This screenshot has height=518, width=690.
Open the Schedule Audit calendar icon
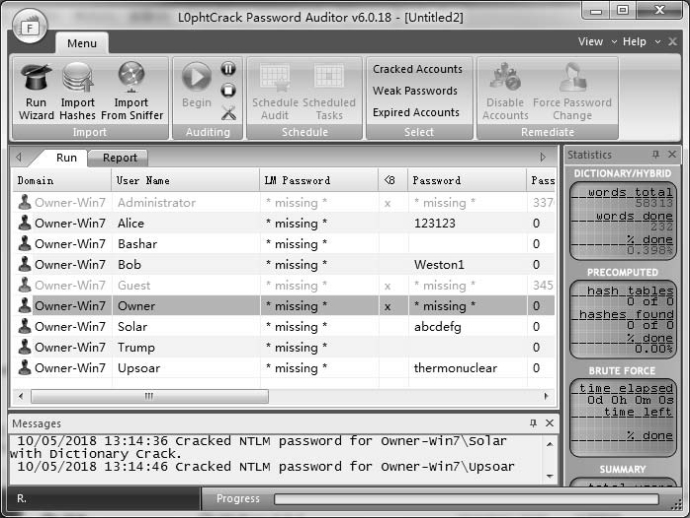click(275, 78)
